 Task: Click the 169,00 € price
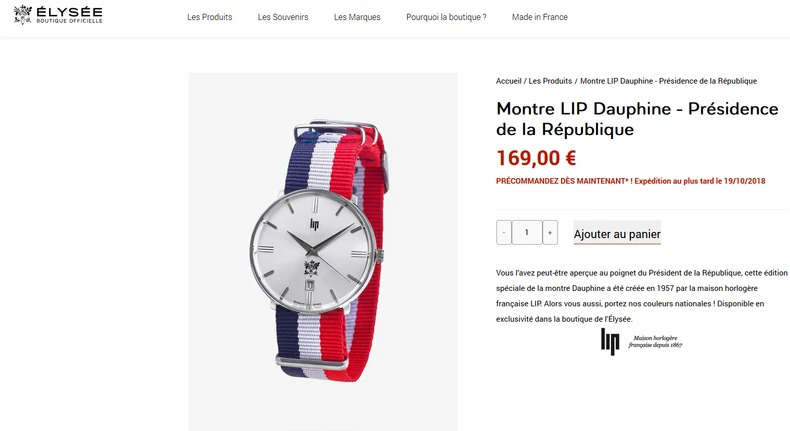click(536, 158)
